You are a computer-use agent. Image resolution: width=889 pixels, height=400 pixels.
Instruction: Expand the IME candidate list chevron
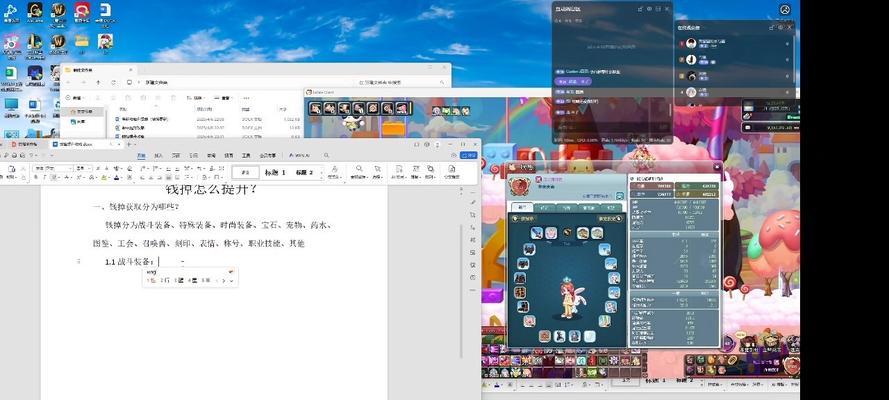[x=231, y=280]
